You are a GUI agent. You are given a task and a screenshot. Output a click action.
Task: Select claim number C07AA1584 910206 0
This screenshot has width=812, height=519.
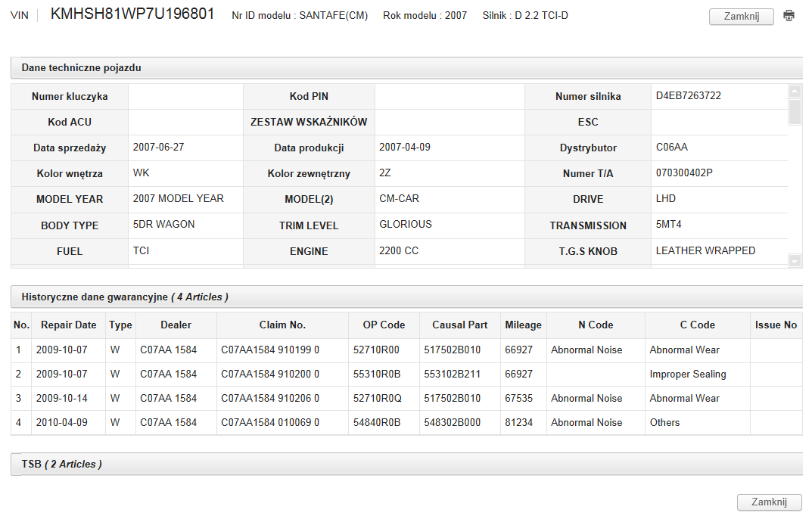tap(270, 398)
